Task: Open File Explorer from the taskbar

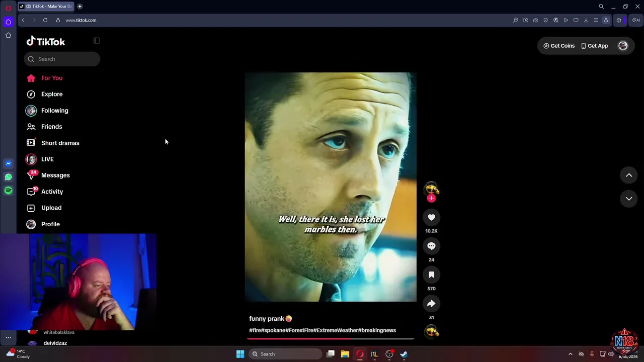Action: (x=345, y=354)
